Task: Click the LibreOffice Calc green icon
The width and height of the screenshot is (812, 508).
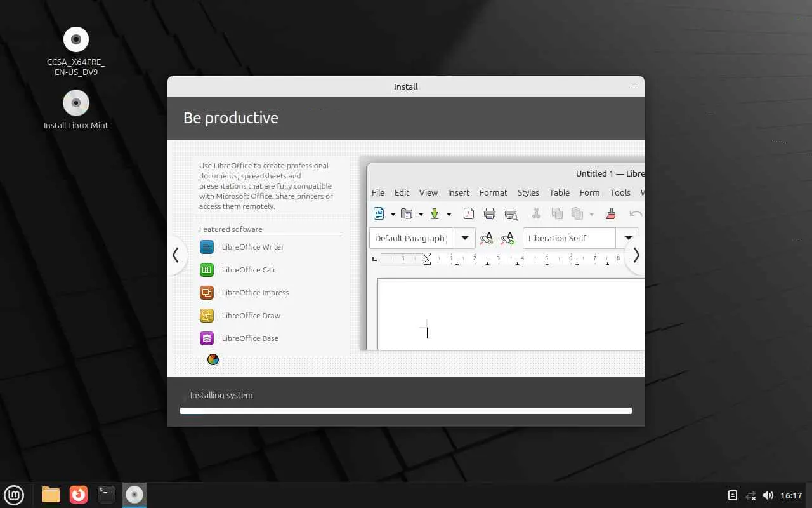Action: point(207,270)
